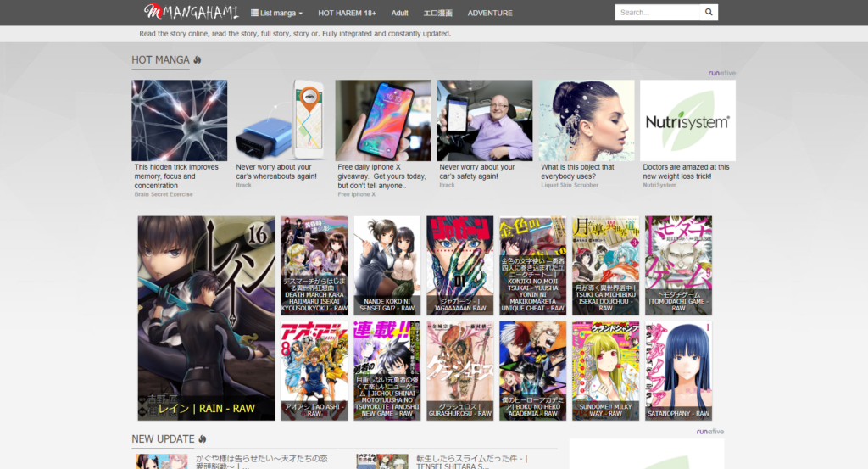
Task: Open the Tensei Shitara Slime update thumbnail
Action: (382, 462)
